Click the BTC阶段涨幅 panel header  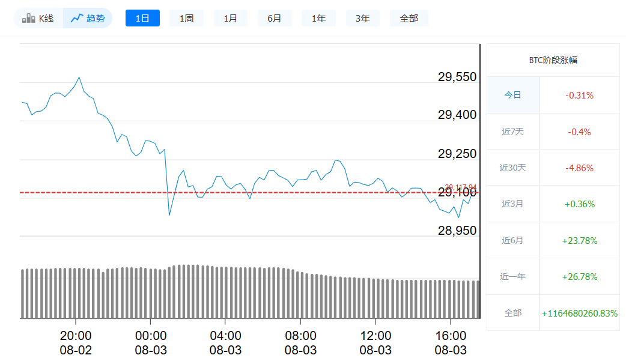(x=553, y=60)
